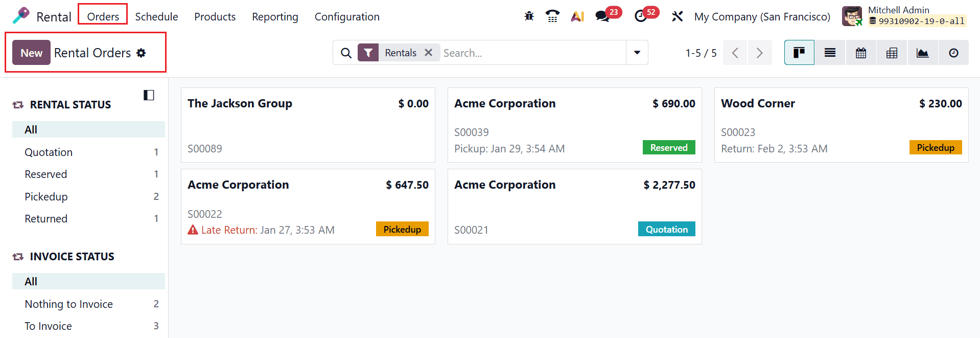Switch to the list view of rental orders
The height and width of the screenshot is (338, 980).
[829, 52]
